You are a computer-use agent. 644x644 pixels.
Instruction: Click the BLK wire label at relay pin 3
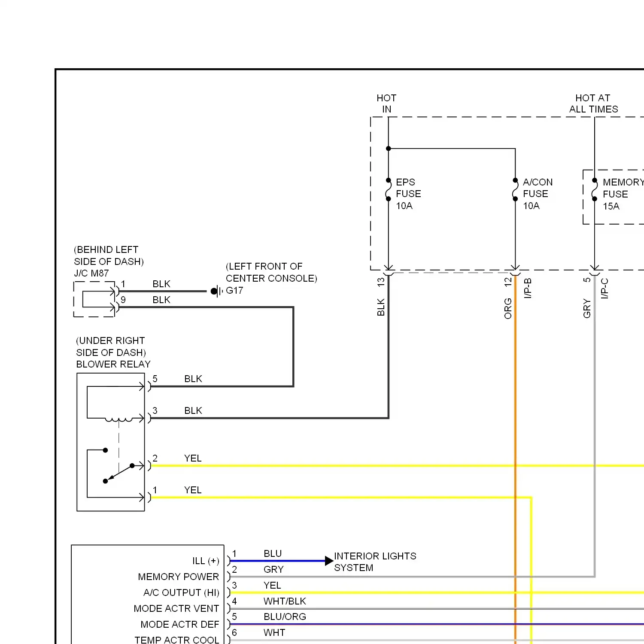click(193, 410)
